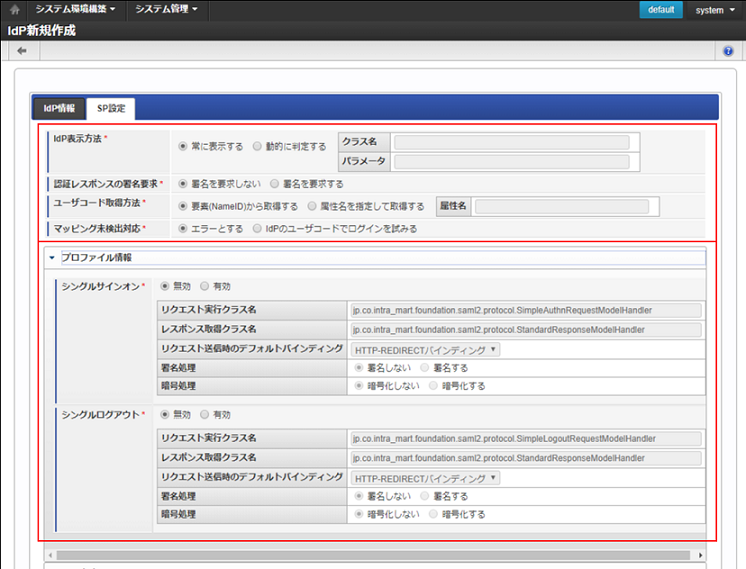The image size is (746, 569).
Task: Set シングルサインオン to 有効
Action: [x=204, y=286]
